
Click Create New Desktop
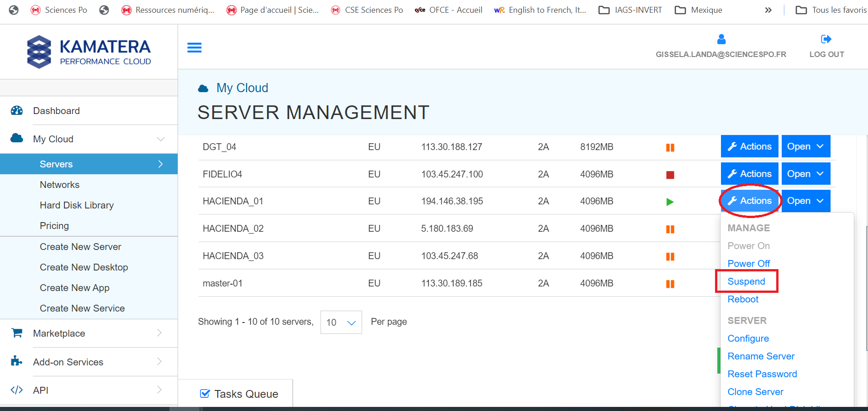point(84,267)
